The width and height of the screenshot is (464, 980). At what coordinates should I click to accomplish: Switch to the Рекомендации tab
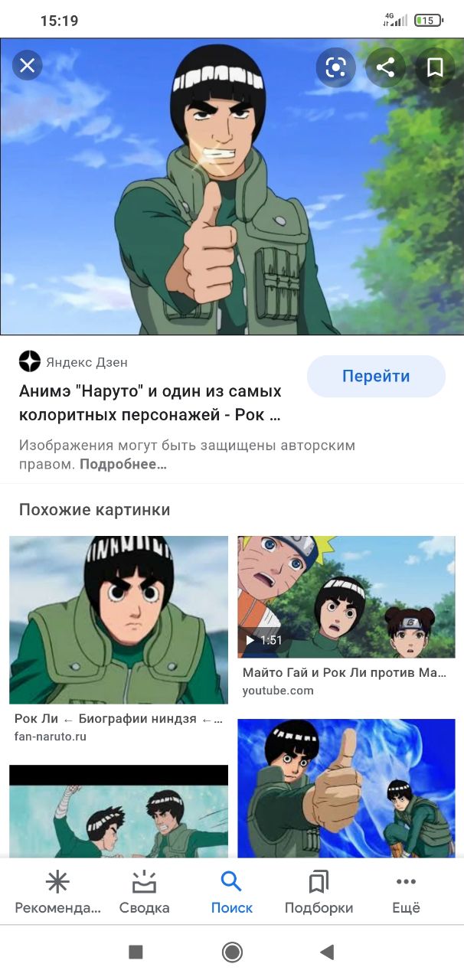(x=57, y=893)
